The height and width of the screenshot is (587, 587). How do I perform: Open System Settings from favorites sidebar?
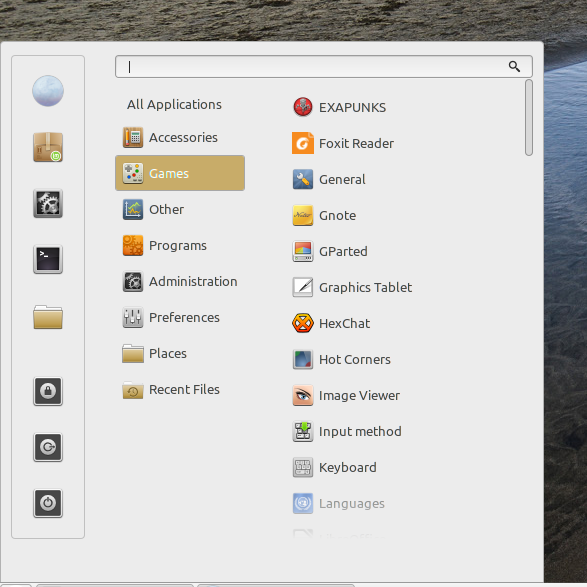[48, 203]
